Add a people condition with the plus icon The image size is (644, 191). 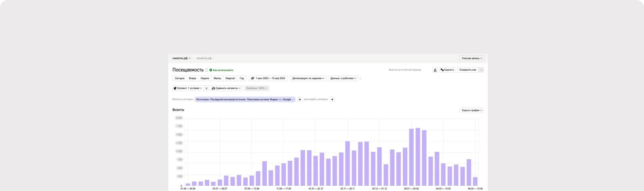tap(332, 99)
